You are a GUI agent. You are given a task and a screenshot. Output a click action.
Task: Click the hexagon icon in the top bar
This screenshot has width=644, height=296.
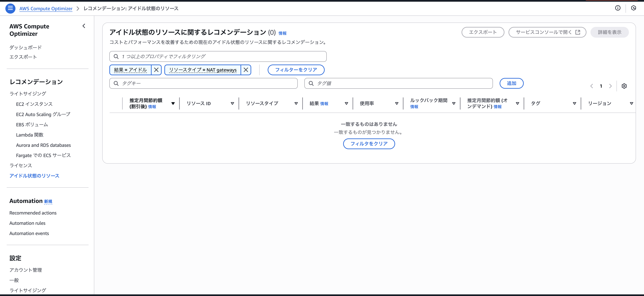pyautogui.click(x=633, y=8)
